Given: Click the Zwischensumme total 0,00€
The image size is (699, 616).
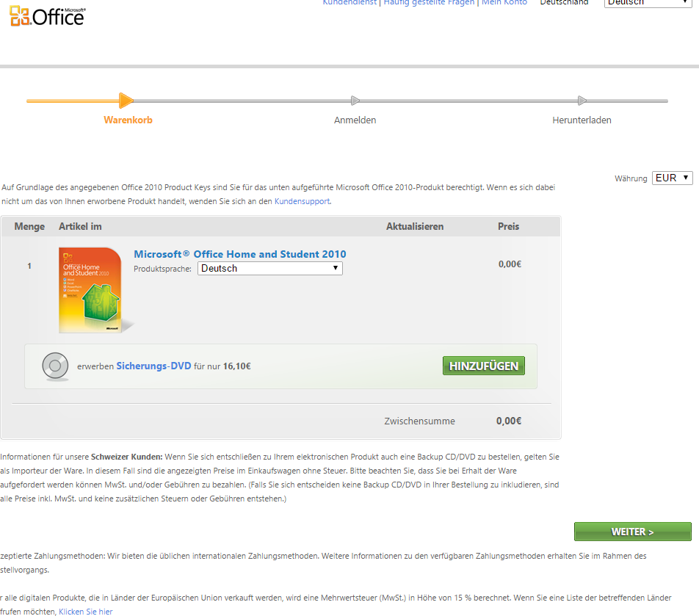Looking at the screenshot, I should 509,421.
